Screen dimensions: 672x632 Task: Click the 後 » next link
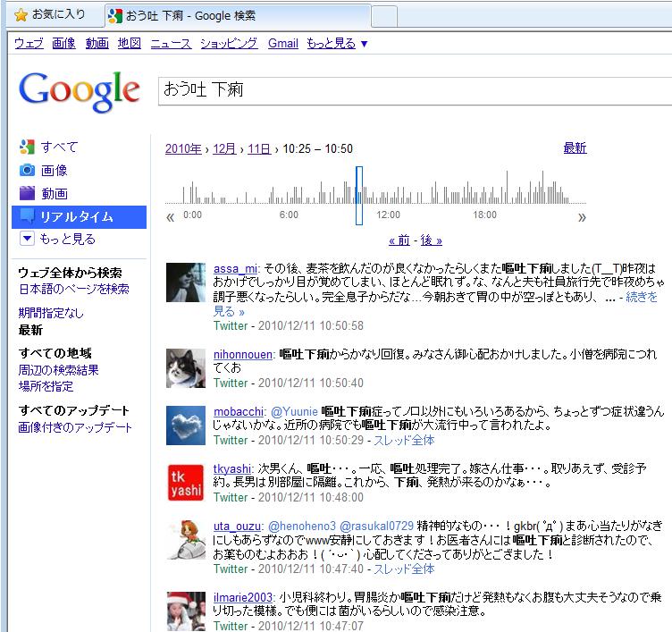[431, 240]
